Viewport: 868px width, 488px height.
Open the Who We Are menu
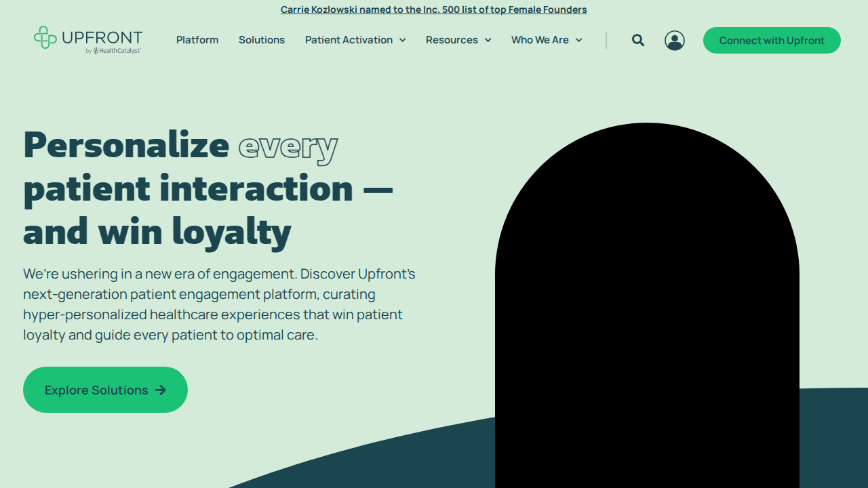pyautogui.click(x=540, y=40)
